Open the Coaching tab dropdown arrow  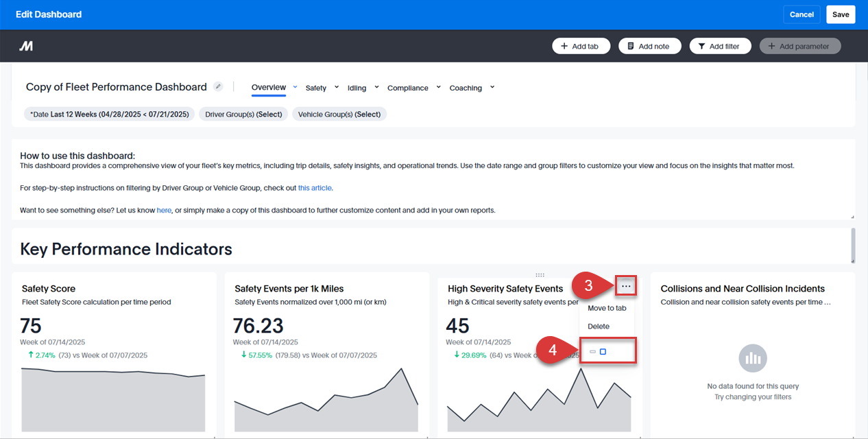click(492, 88)
